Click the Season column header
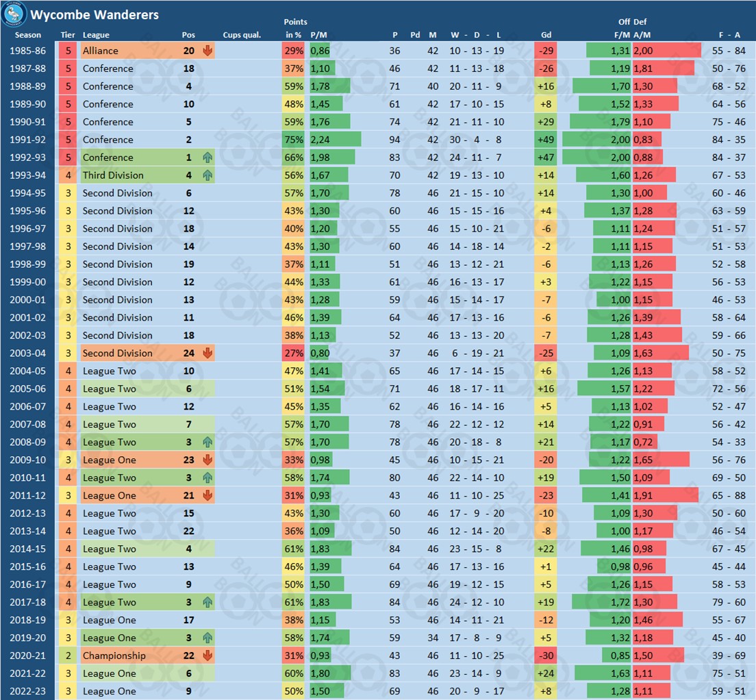The width and height of the screenshot is (756, 700). (28, 35)
